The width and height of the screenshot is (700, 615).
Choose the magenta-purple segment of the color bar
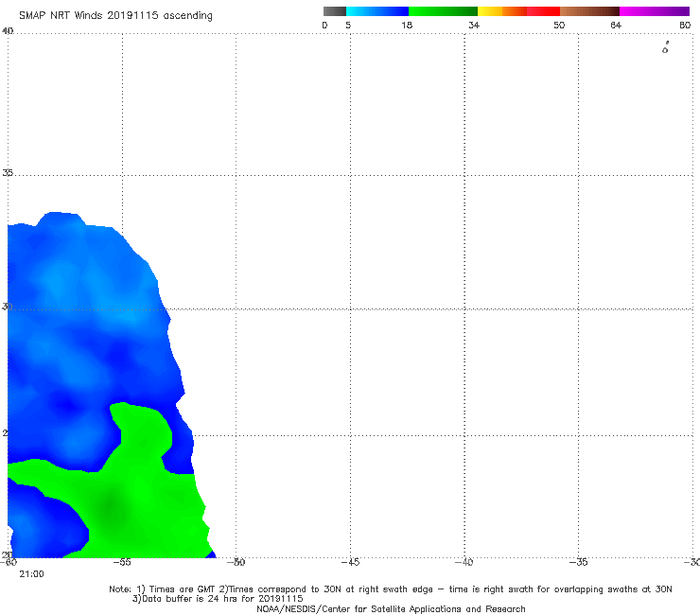[655, 11]
